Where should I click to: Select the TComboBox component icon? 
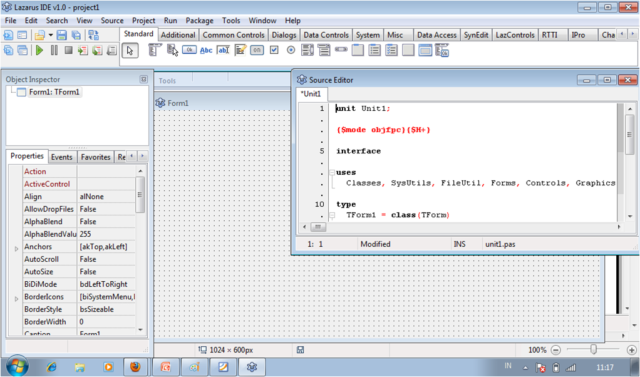(x=324, y=50)
